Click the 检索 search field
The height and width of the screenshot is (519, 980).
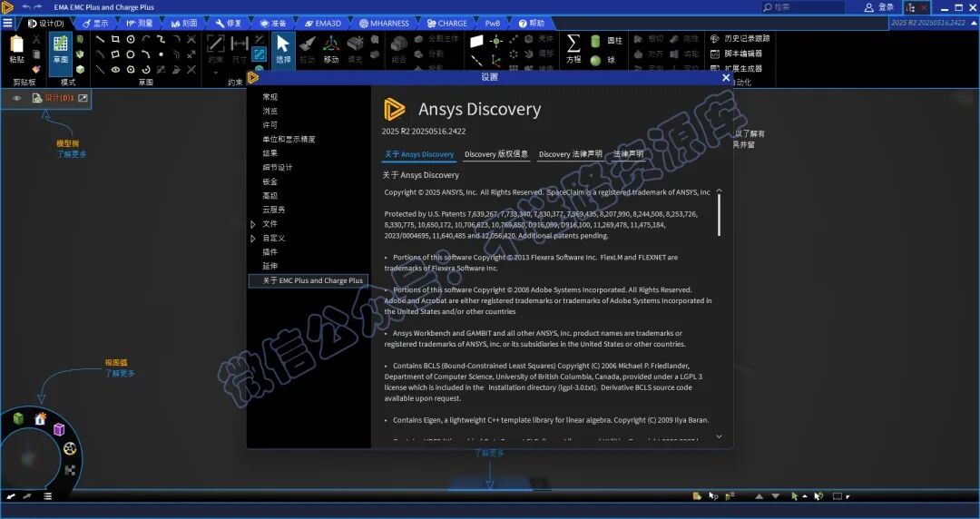point(802,7)
